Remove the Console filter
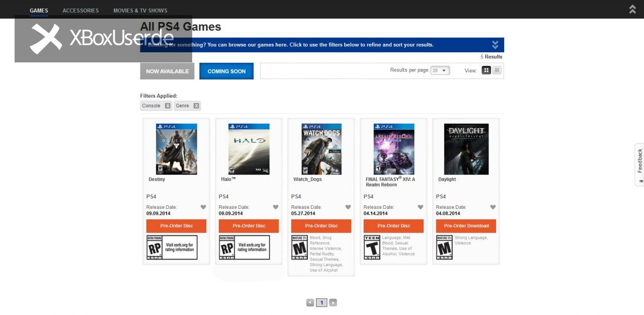 [168, 106]
